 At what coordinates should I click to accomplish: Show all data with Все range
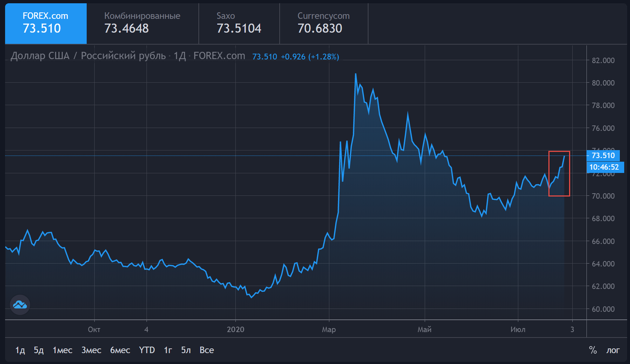(x=207, y=350)
